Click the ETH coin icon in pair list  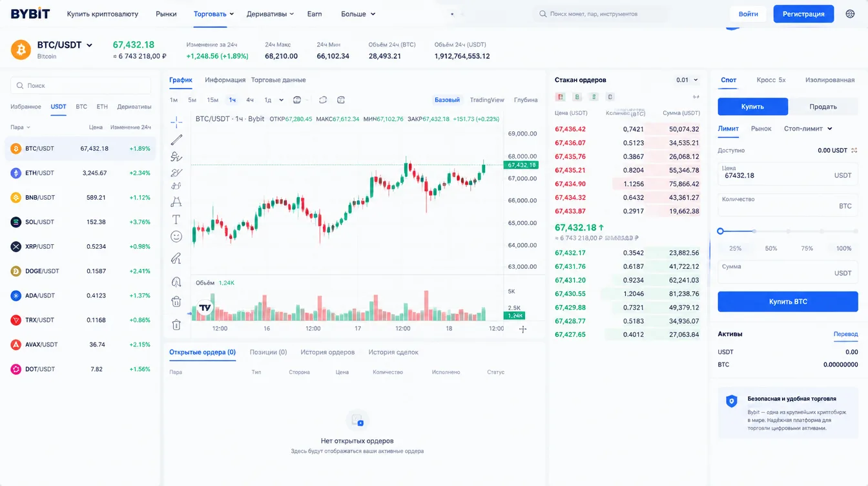[16, 173]
